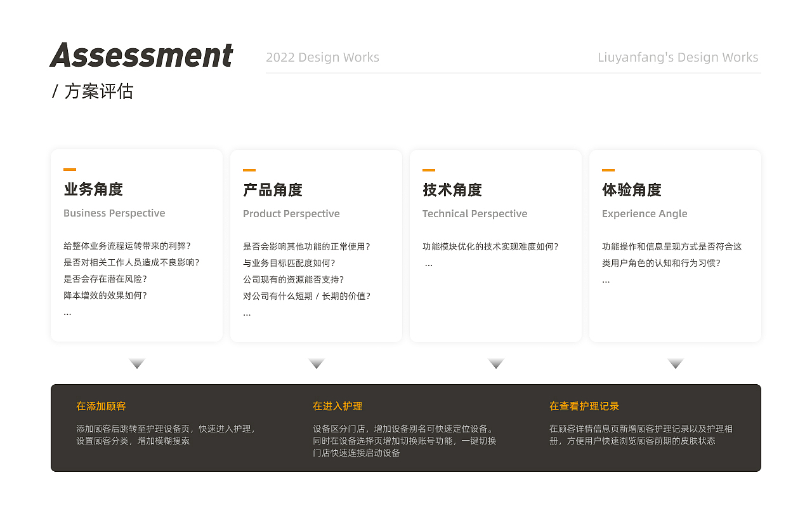Click line 类用户角色的认知和行为习惯？

click(x=662, y=263)
